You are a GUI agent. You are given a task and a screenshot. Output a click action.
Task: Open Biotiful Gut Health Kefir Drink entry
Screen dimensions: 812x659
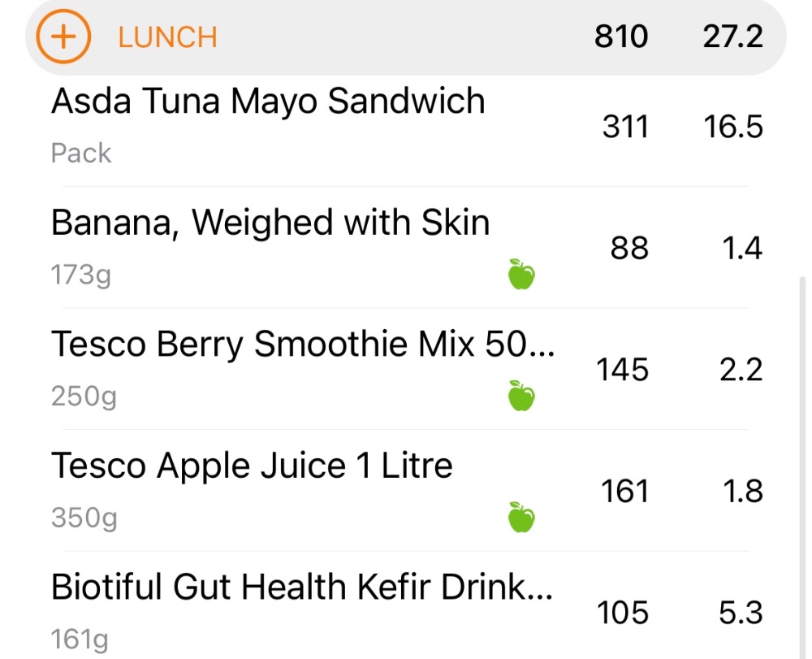[x=406, y=606]
